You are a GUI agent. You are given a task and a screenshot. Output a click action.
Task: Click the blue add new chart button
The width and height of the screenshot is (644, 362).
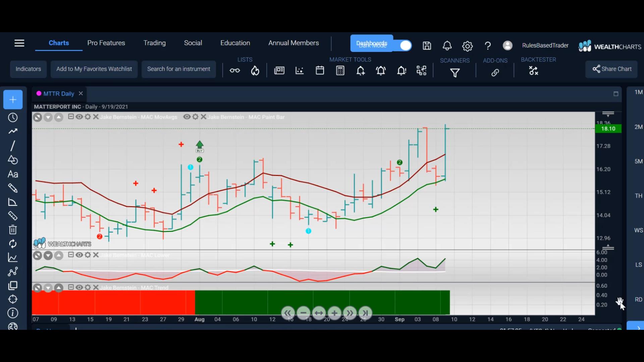coord(13,100)
